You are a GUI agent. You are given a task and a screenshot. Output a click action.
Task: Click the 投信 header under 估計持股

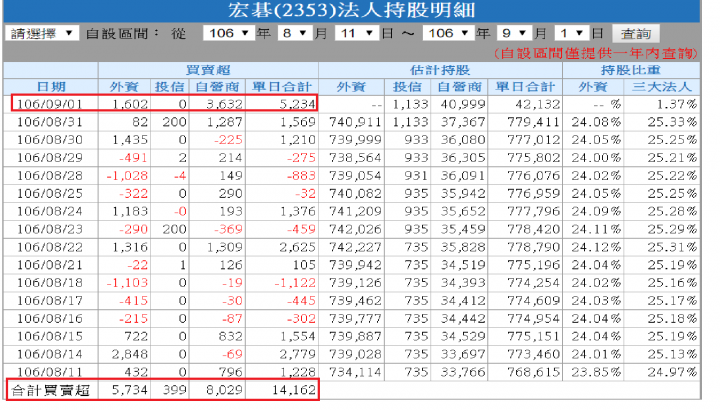(x=407, y=87)
